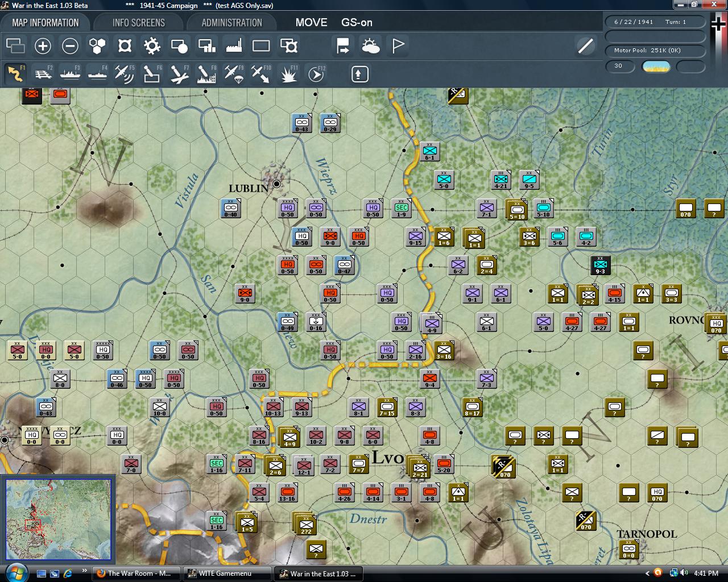Click the rectangle-with-fort toolbar icon
The width and height of the screenshot is (728, 582).
(288, 45)
